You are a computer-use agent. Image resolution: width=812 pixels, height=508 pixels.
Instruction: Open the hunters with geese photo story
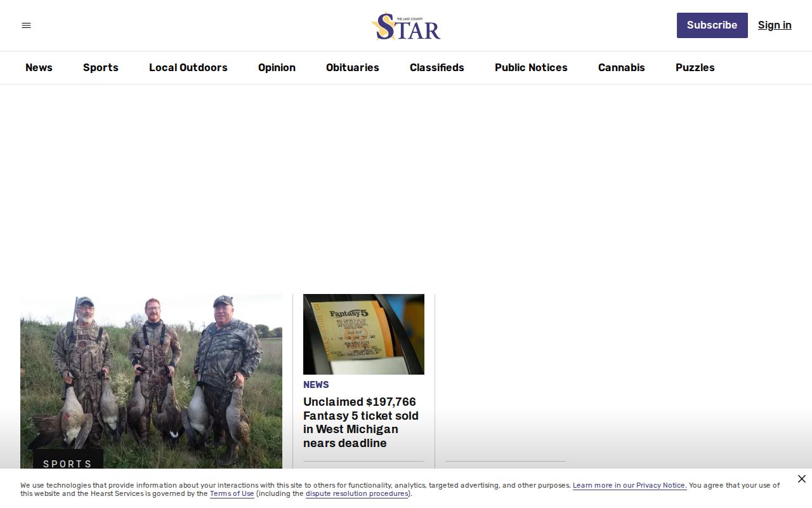coord(151,381)
